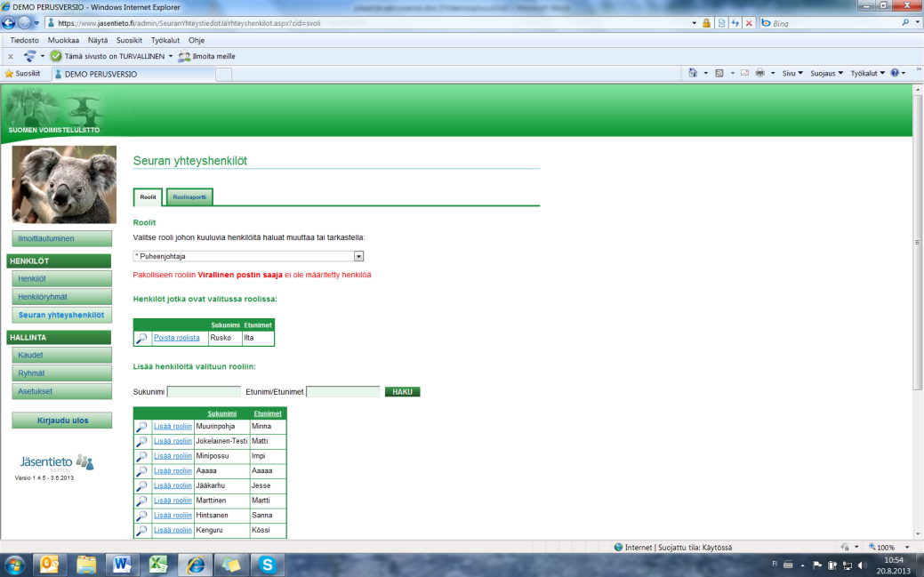Open the Puheenjohtaja role dropdown

pos(358,256)
